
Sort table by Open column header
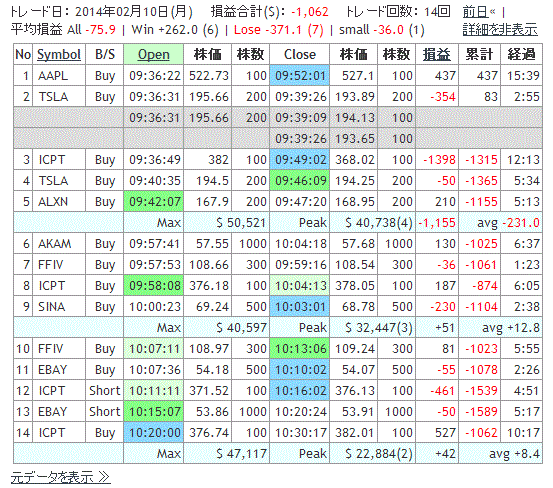pyautogui.click(x=153, y=54)
